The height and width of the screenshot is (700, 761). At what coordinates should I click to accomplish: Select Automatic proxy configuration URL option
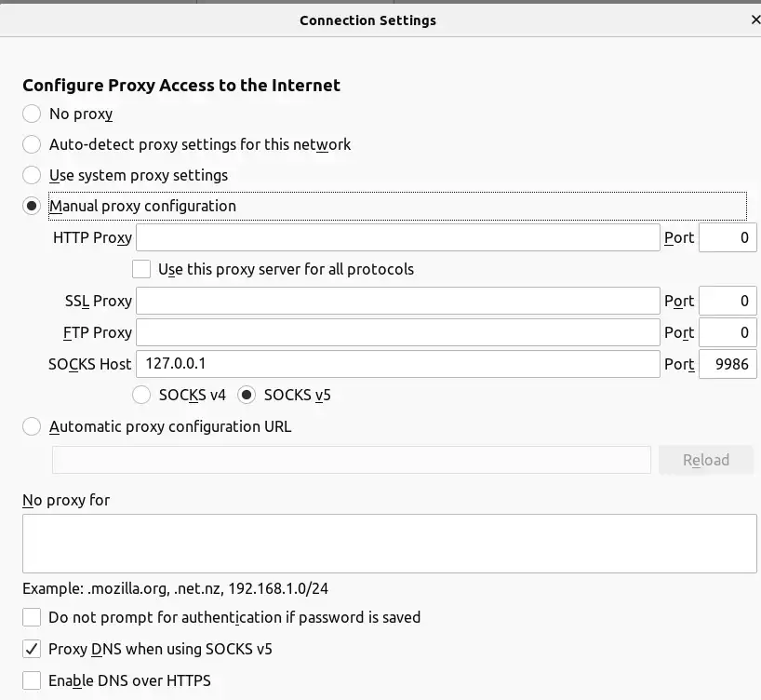tap(33, 426)
